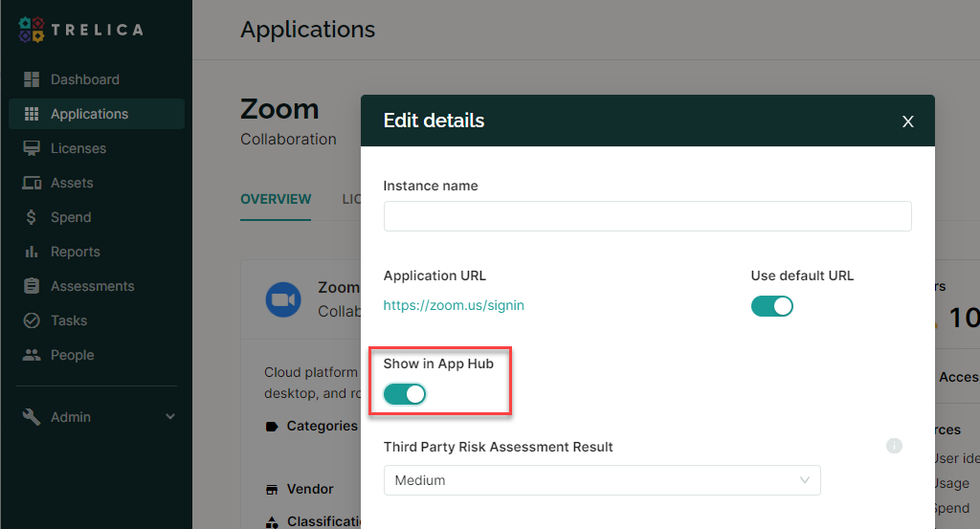Open the https://zoom.us/signin link
980x529 pixels.
(453, 305)
